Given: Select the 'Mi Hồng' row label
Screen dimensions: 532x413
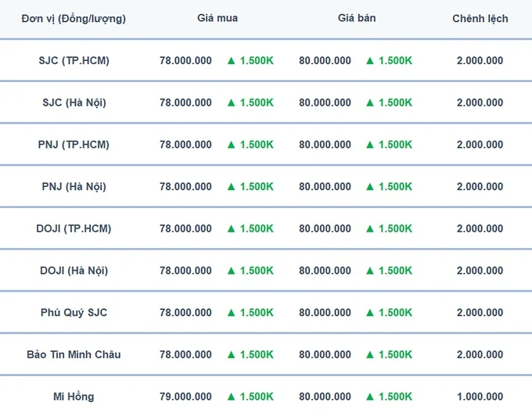Looking at the screenshot, I should (74, 397).
